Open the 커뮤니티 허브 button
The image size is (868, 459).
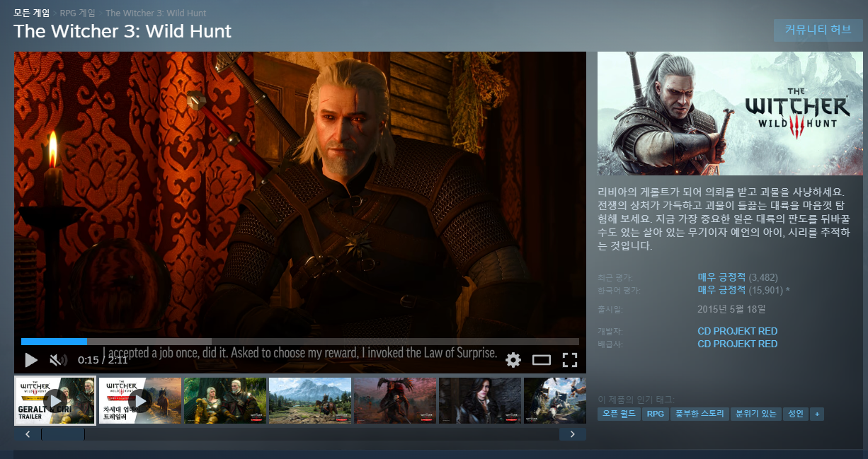coord(818,30)
